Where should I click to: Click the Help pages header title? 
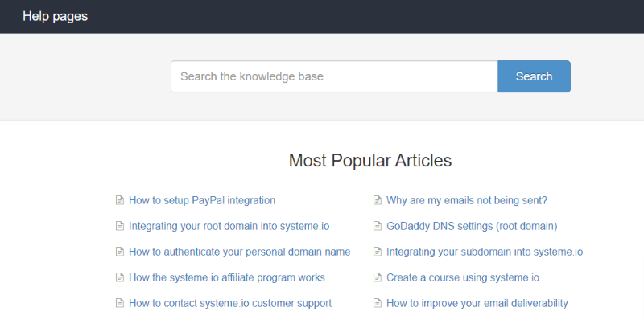55,16
